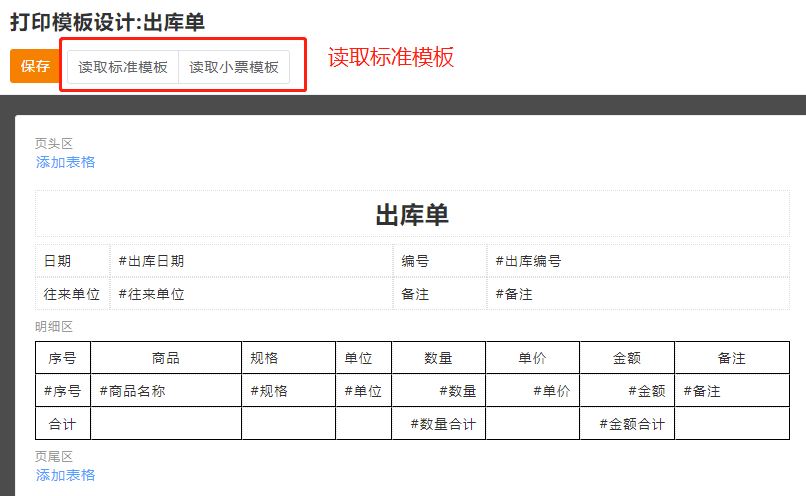Select the 出库单 title field
Image resolution: width=806 pixels, height=496 pixels.
(x=412, y=214)
